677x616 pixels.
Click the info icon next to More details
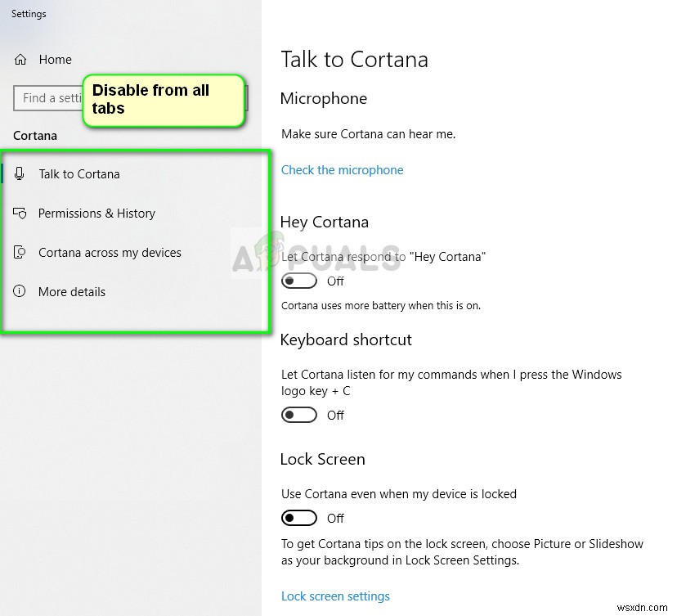point(18,291)
